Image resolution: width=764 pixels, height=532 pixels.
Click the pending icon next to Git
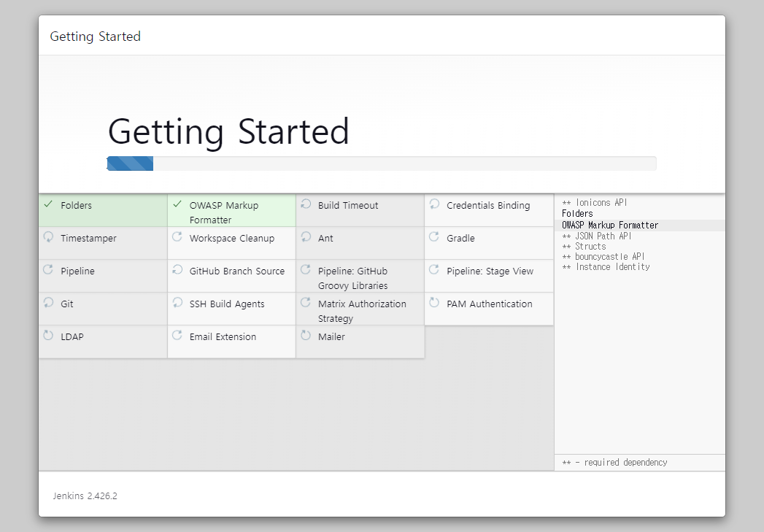(48, 303)
